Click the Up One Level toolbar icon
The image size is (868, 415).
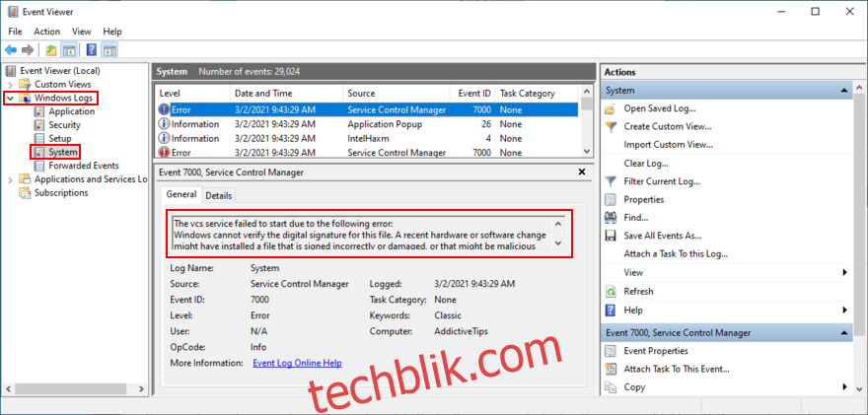point(51,50)
